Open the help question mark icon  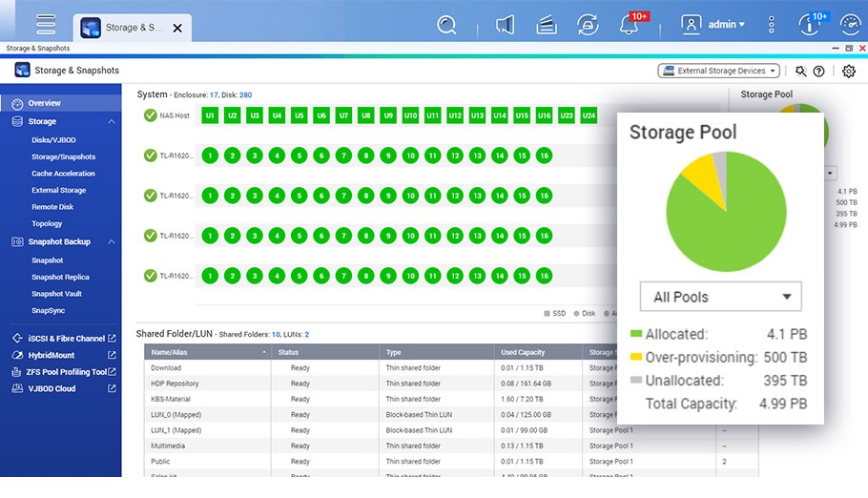[x=818, y=71]
